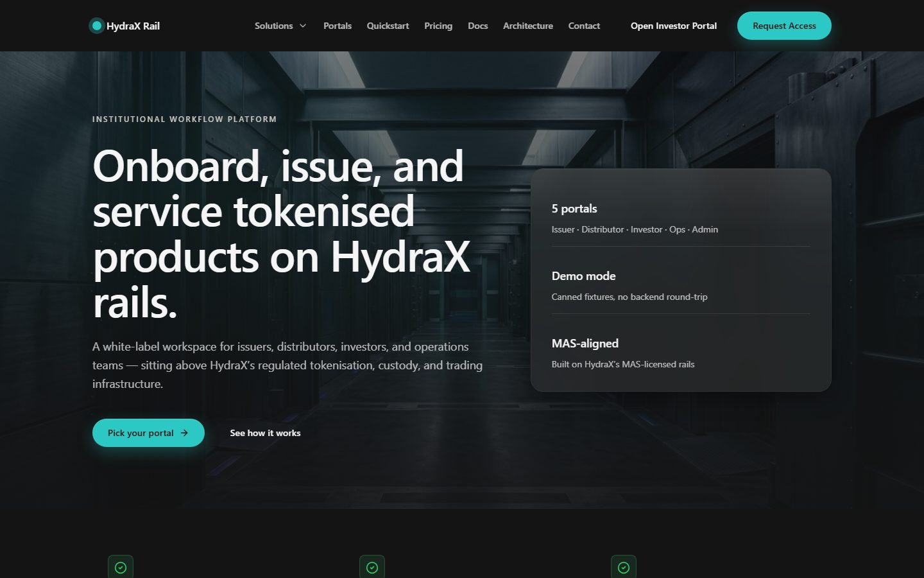Click the Onboard, issue, and service headline
Screen dimensions: 924x578
(x=282, y=234)
